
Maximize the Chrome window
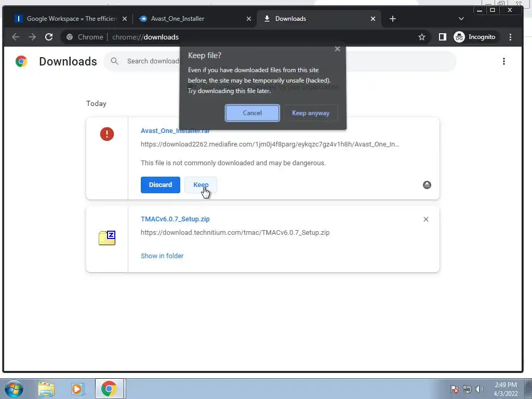[x=493, y=10]
